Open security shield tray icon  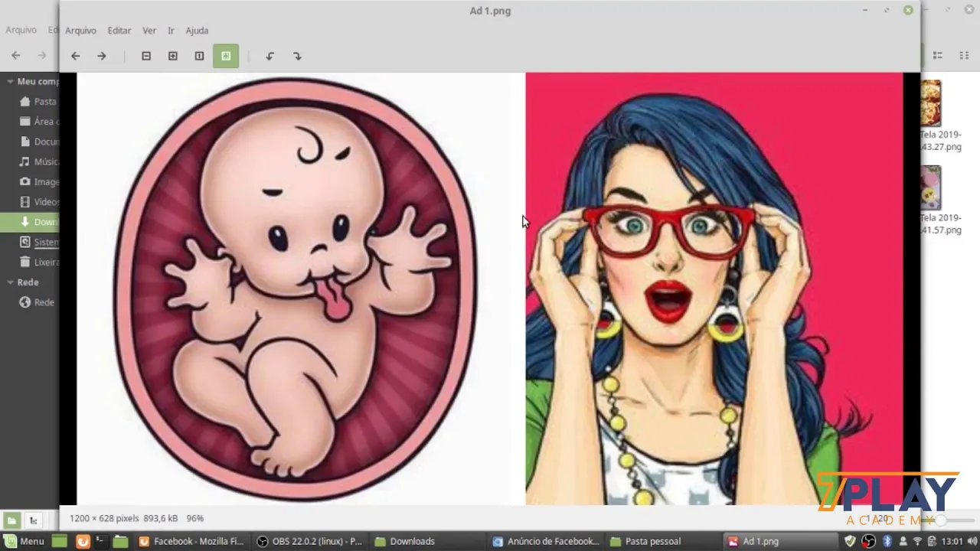click(850, 541)
